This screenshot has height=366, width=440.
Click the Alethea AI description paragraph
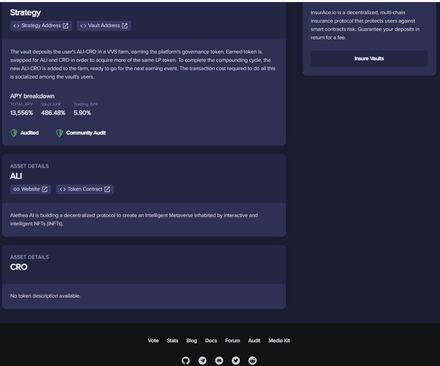134,219
